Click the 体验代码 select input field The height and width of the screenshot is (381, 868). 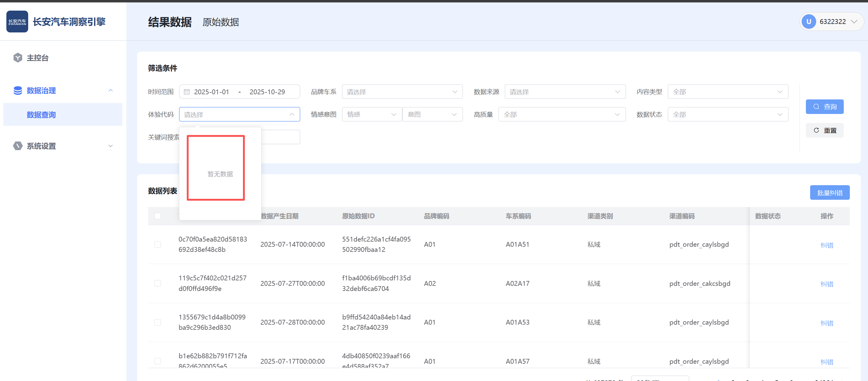pos(239,115)
